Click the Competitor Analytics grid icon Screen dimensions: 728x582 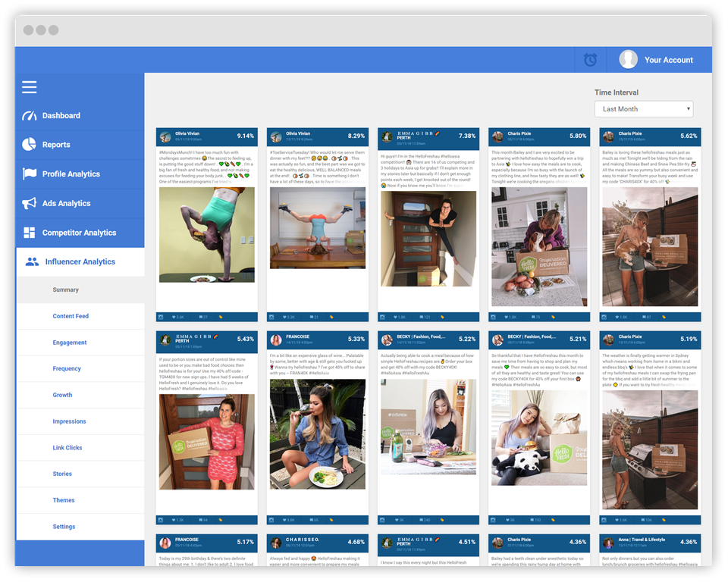coord(29,232)
